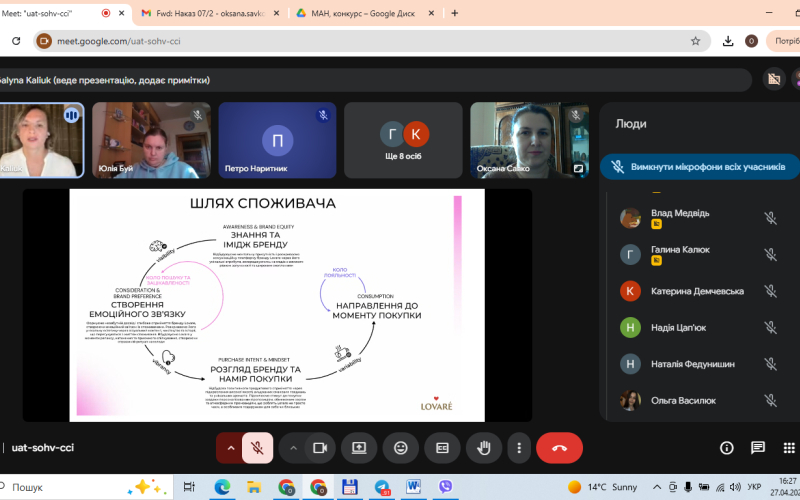Viewport: 800px width, 500px height.
Task: Start presenting screen button
Action: [x=359, y=448]
